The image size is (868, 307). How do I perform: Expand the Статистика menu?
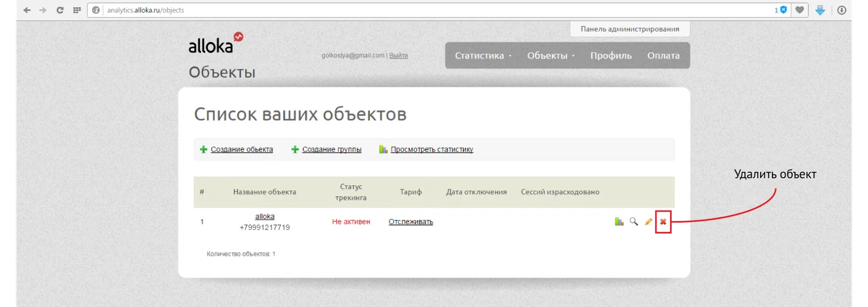pos(483,55)
